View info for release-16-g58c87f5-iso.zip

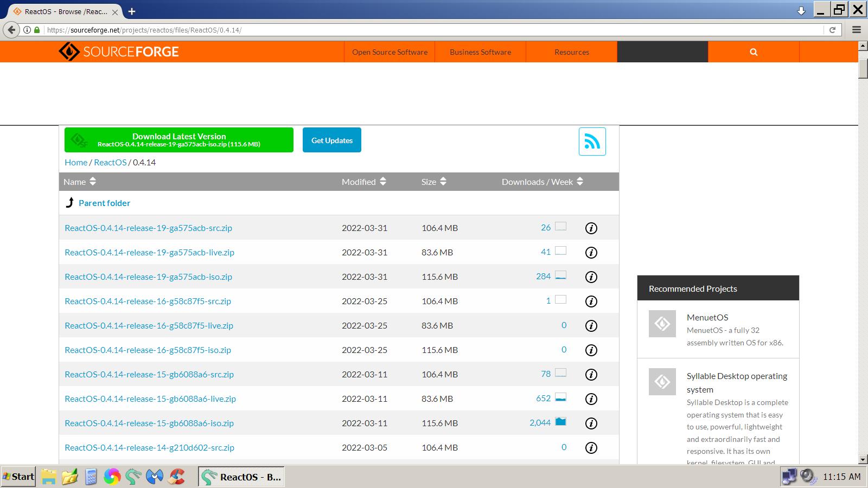(x=591, y=350)
